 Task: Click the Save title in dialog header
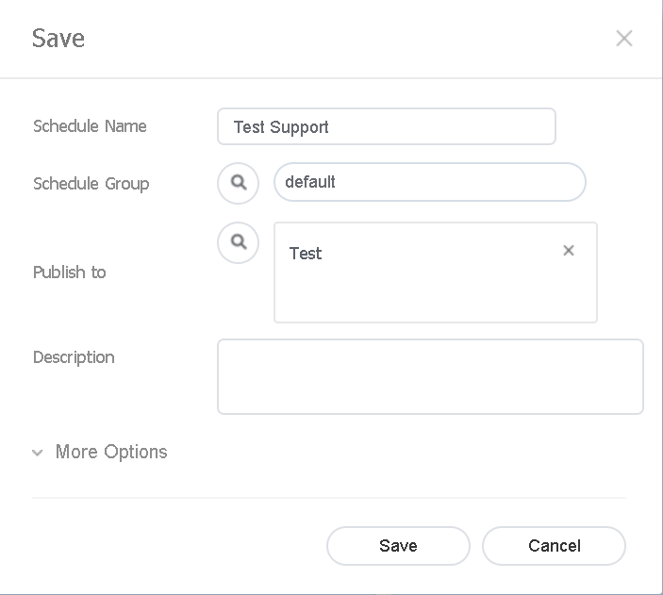click(58, 39)
